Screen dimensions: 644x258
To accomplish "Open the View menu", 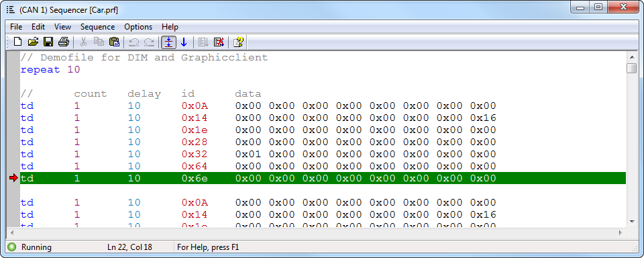I will (x=62, y=27).
